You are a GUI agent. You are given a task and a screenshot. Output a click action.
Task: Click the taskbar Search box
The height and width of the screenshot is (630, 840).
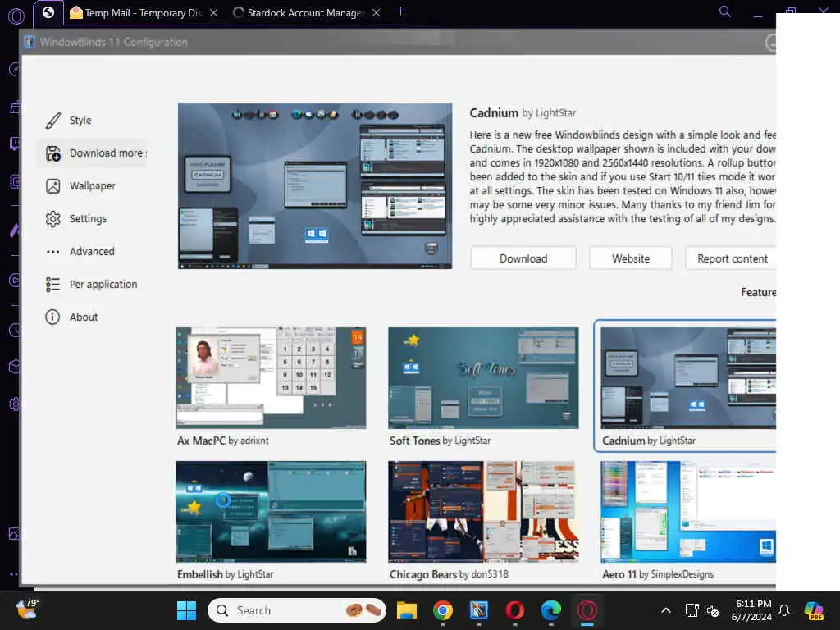(x=297, y=610)
